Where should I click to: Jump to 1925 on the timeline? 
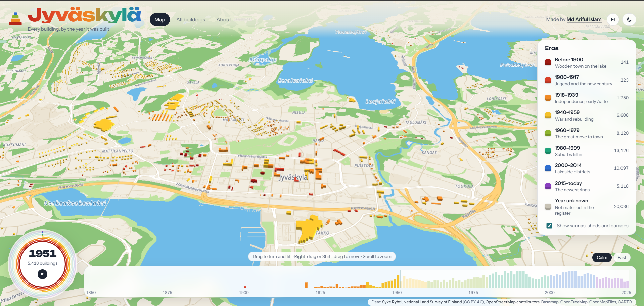[x=320, y=293]
